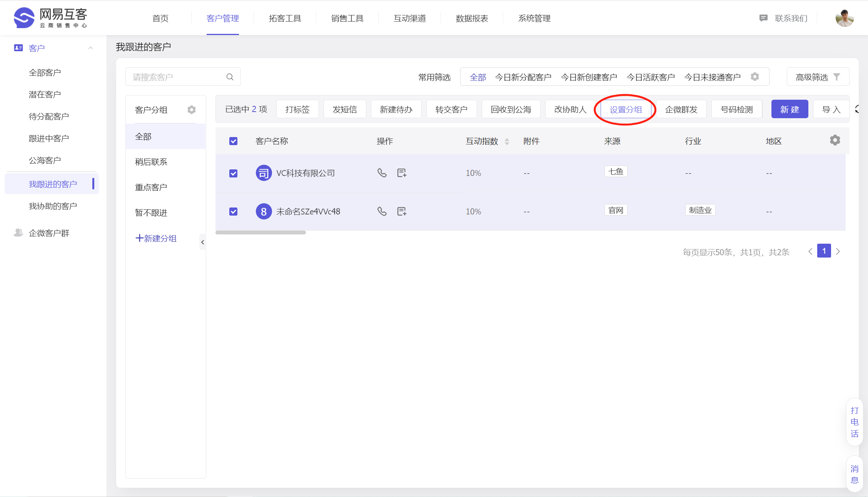Click user avatar in top right
868x497 pixels.
coord(844,18)
